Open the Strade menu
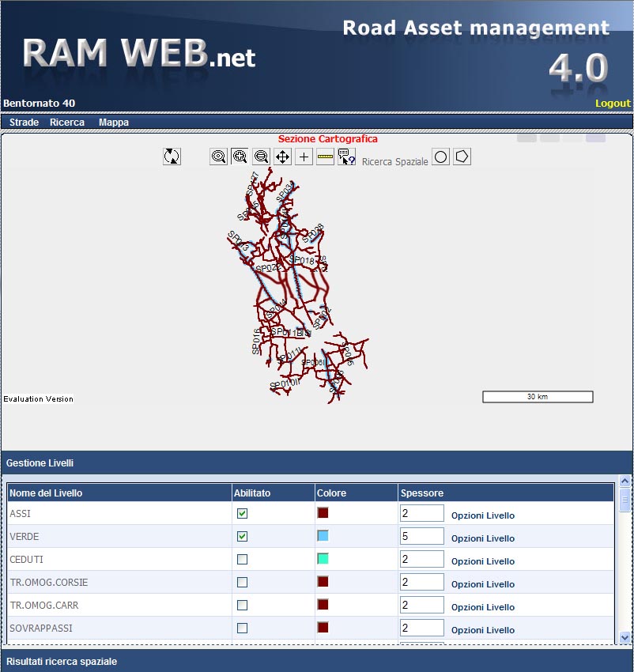This screenshot has width=634, height=672. (24, 123)
